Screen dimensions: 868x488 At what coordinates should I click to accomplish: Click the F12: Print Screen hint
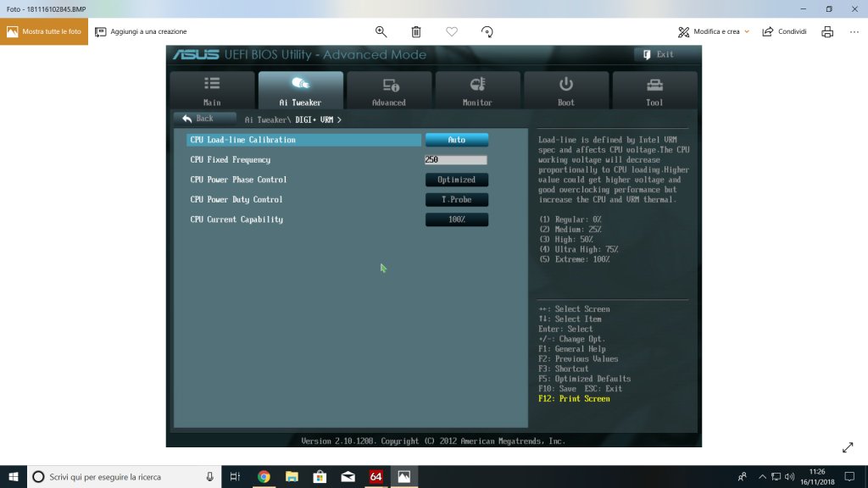(x=574, y=399)
